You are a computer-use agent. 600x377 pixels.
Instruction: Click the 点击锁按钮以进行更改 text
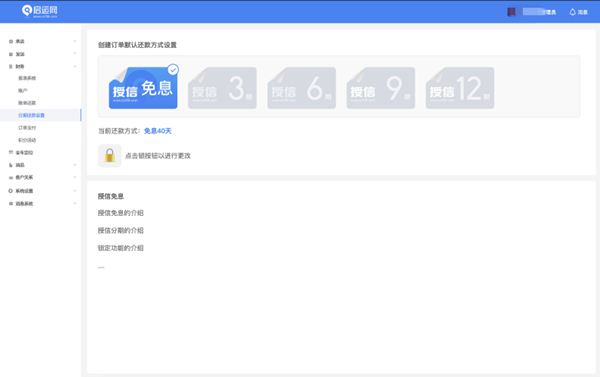tap(158, 156)
